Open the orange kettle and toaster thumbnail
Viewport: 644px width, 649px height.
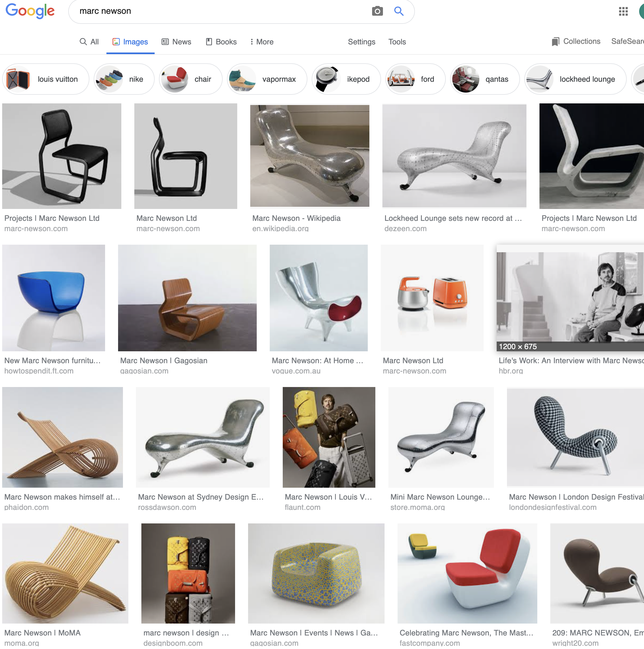point(432,298)
